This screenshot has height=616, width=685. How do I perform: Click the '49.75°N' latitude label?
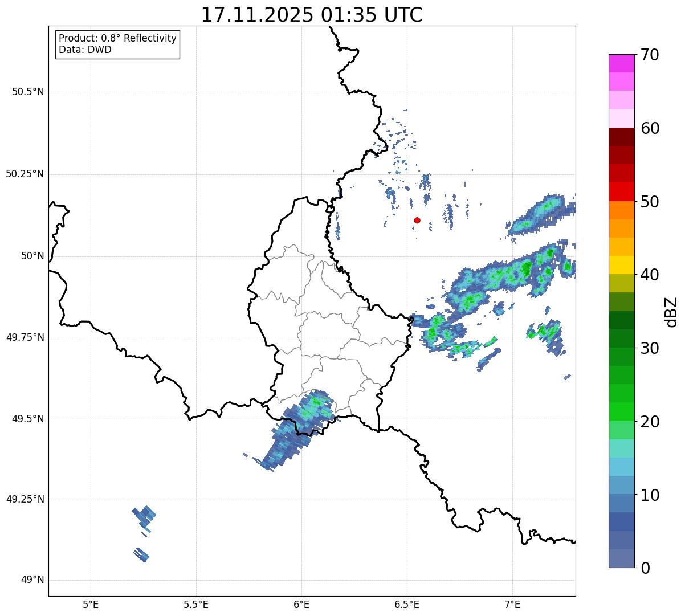pyautogui.click(x=25, y=337)
